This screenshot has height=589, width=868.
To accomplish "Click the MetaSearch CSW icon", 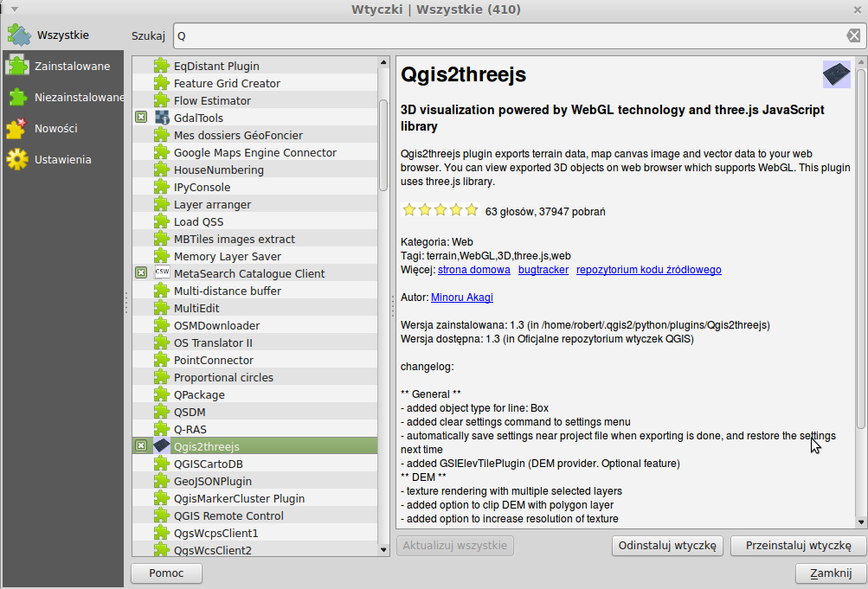I will [x=162, y=272].
